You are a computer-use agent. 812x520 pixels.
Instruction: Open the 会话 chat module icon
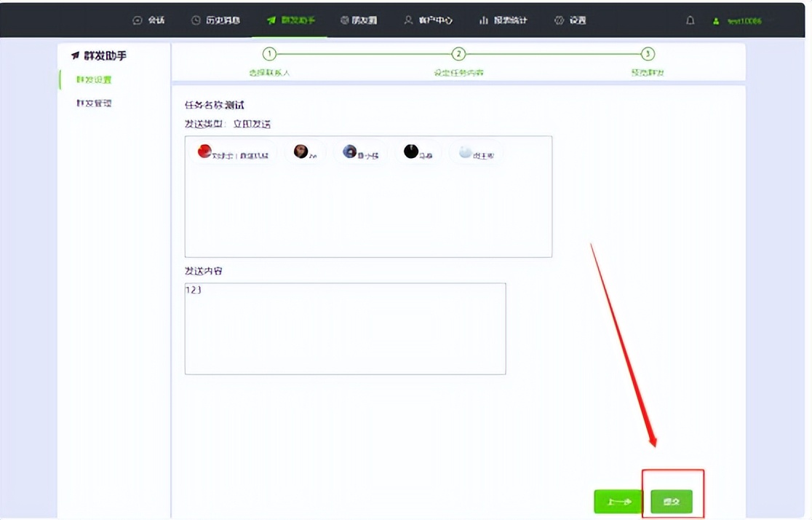137,20
